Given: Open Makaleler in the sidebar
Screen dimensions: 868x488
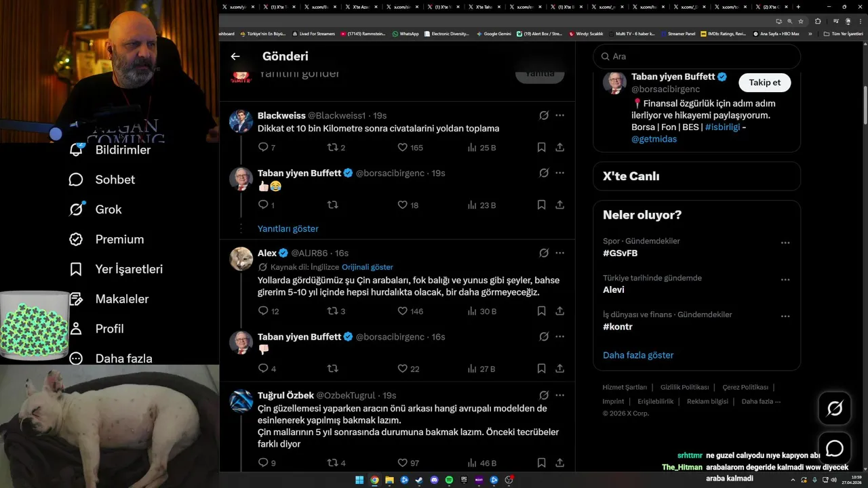Looking at the screenshot, I should click(x=108, y=299).
